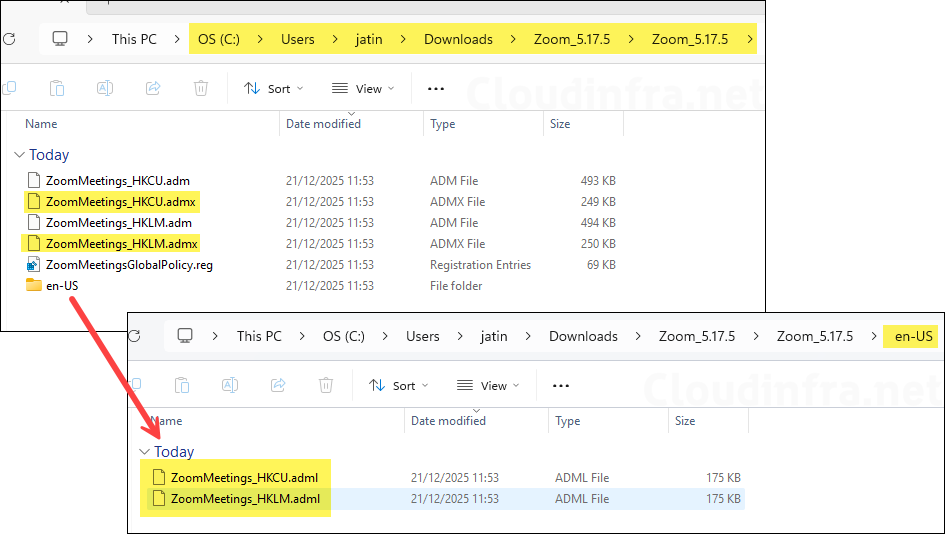Sort by Type column in upper window
Screen dimensions: 945x534
[x=442, y=124]
